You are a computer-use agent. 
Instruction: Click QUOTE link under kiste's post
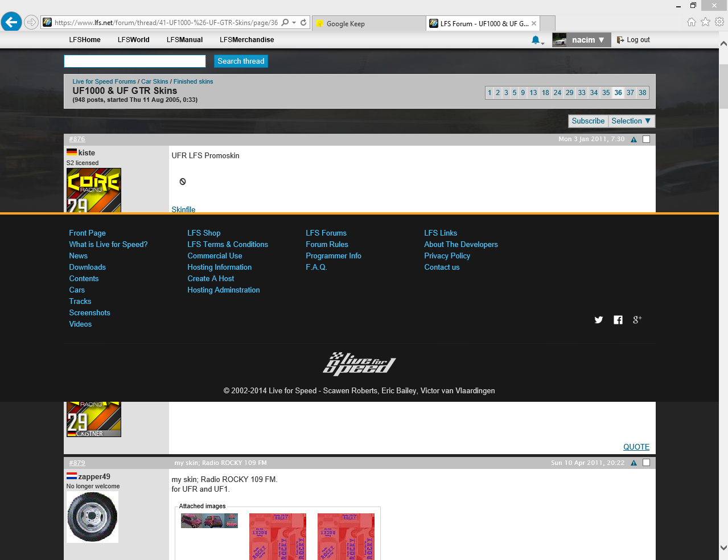pyautogui.click(x=636, y=447)
